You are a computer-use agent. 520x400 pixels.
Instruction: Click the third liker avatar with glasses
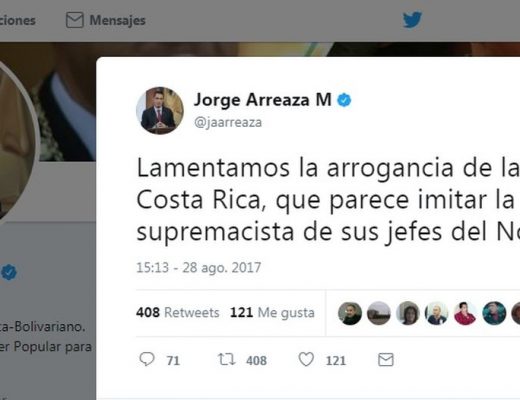408,313
